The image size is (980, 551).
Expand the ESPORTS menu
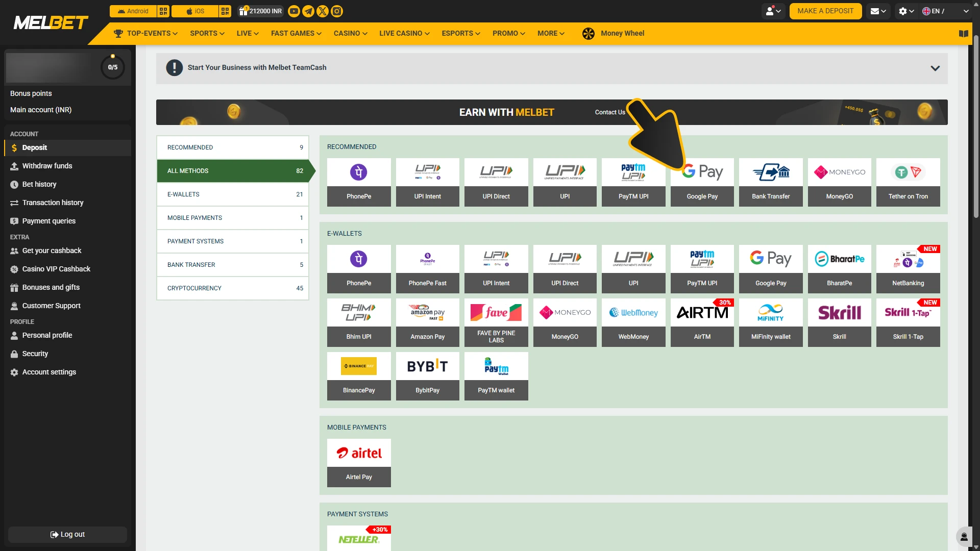click(461, 34)
